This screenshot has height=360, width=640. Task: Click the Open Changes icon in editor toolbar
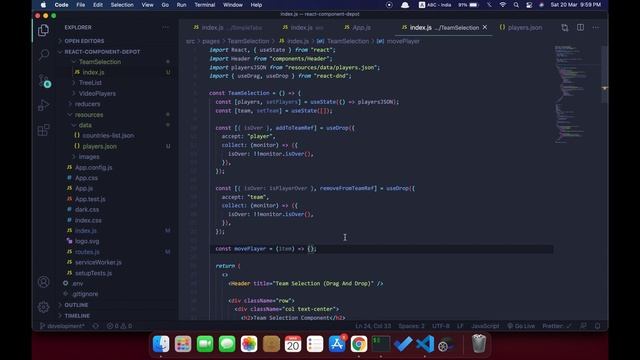pos(564,27)
